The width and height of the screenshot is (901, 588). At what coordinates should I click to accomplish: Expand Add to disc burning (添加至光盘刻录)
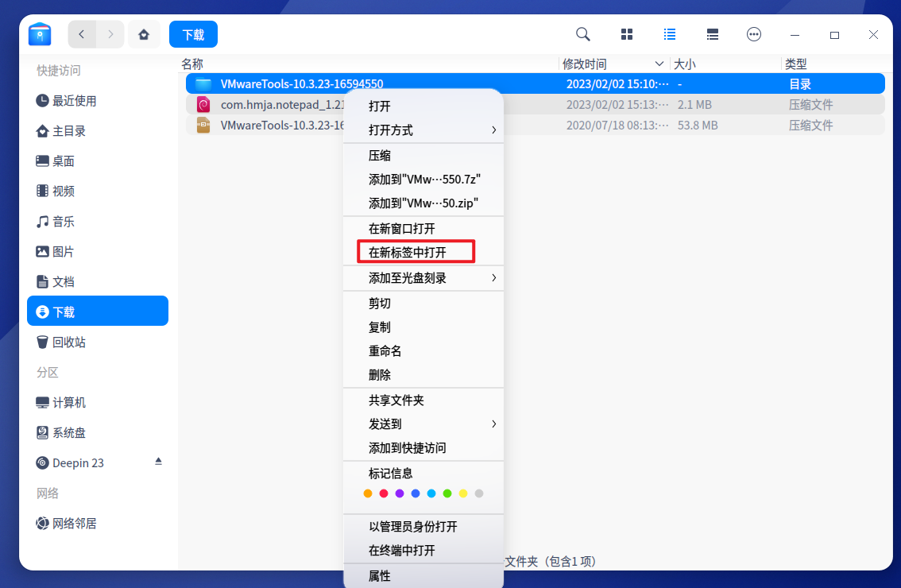423,278
